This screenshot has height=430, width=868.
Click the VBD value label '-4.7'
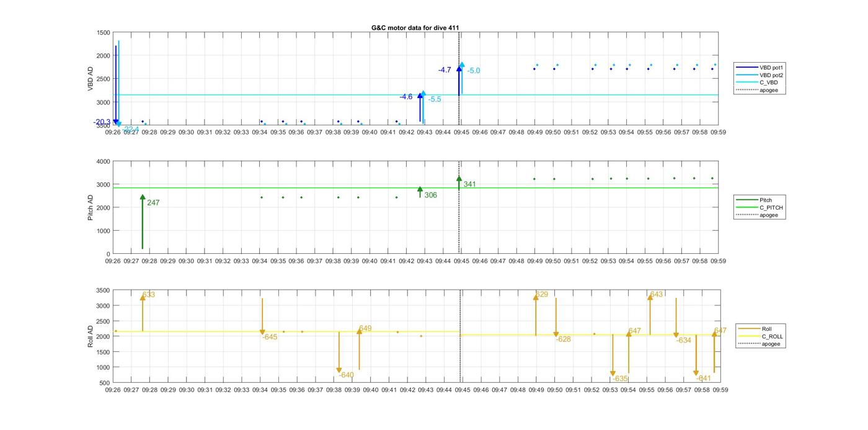point(445,70)
